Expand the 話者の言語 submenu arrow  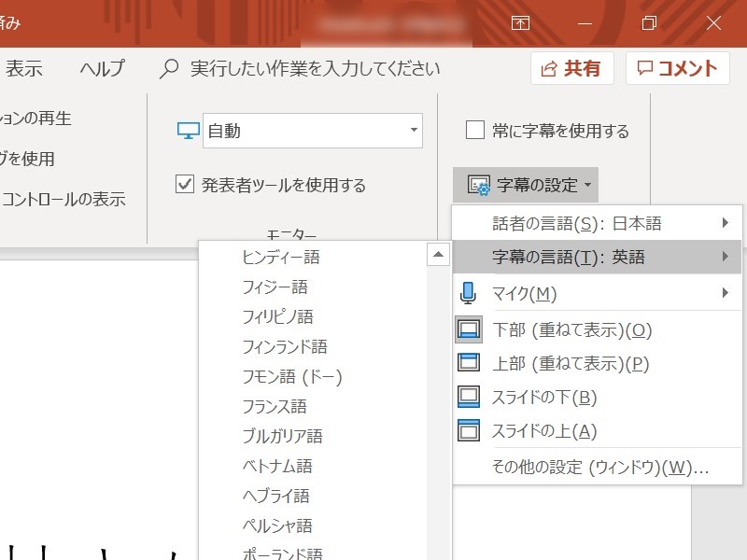tap(726, 222)
